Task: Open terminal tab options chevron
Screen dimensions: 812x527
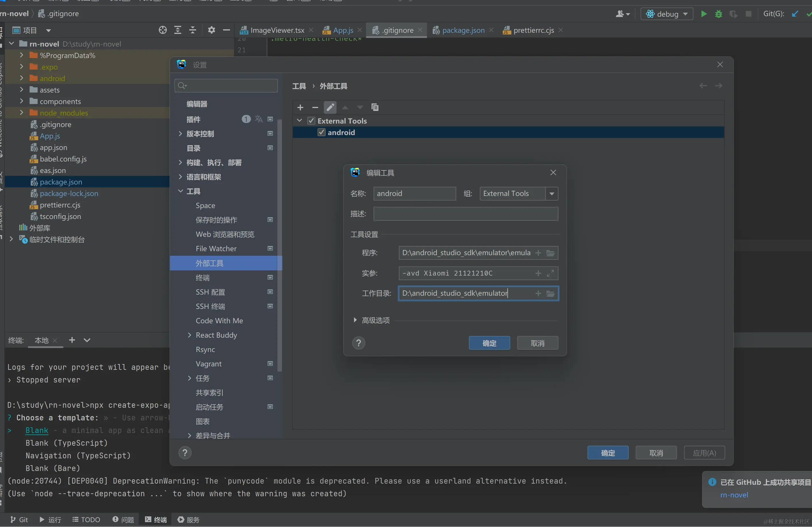Action: coord(87,340)
